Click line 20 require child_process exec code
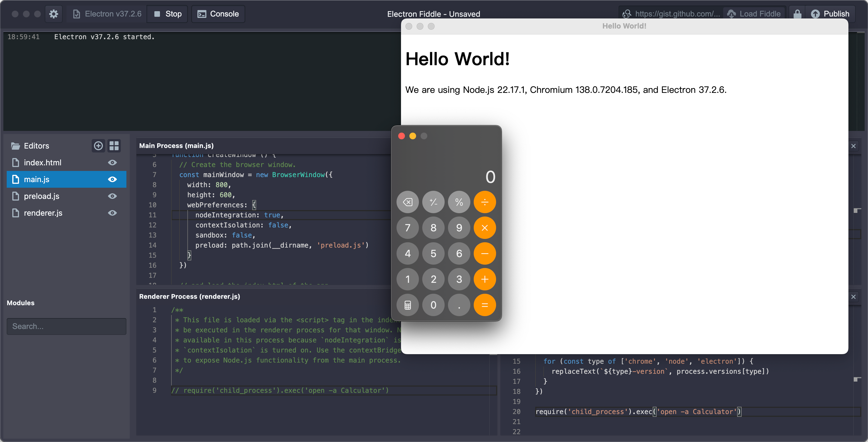868x442 pixels. point(638,412)
